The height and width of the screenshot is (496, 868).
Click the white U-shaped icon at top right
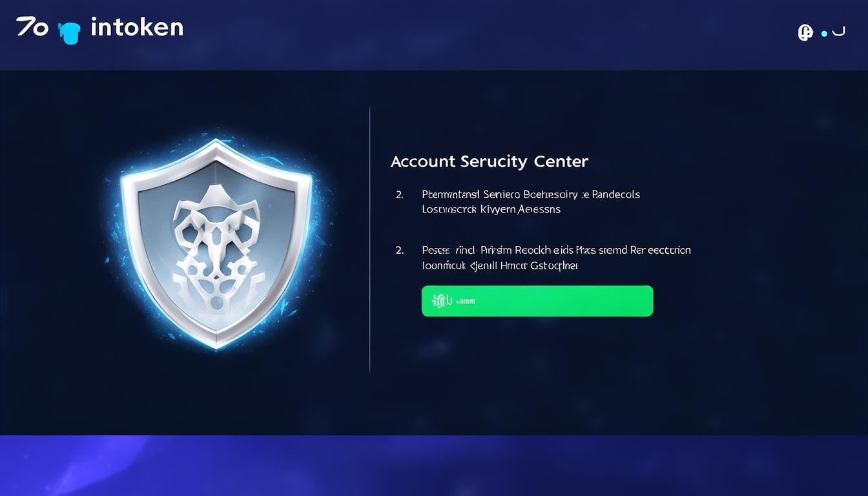[838, 31]
